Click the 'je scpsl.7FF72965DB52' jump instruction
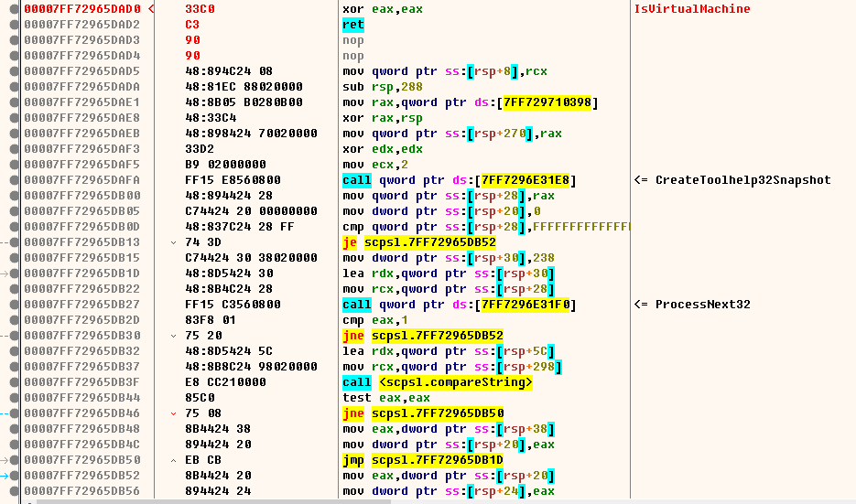 (419, 242)
